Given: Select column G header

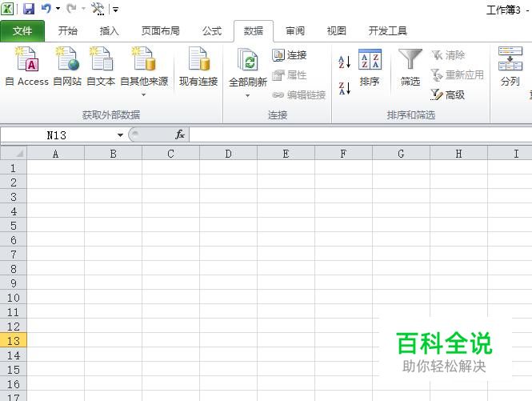Looking at the screenshot, I should (x=401, y=154).
